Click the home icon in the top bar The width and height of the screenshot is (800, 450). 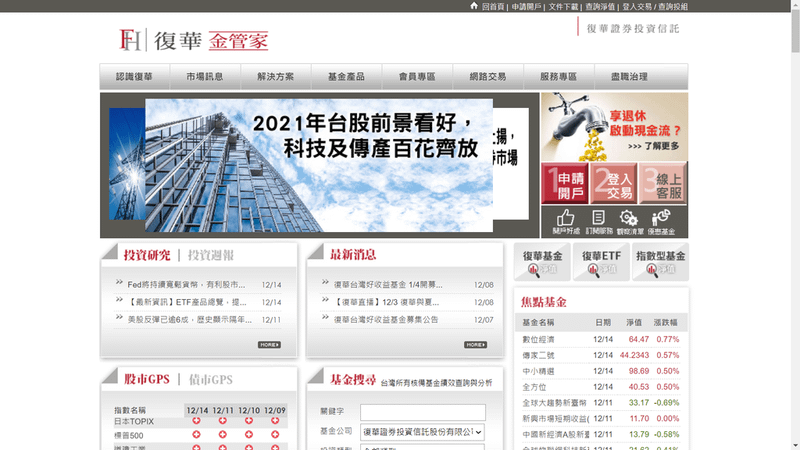[474, 6]
